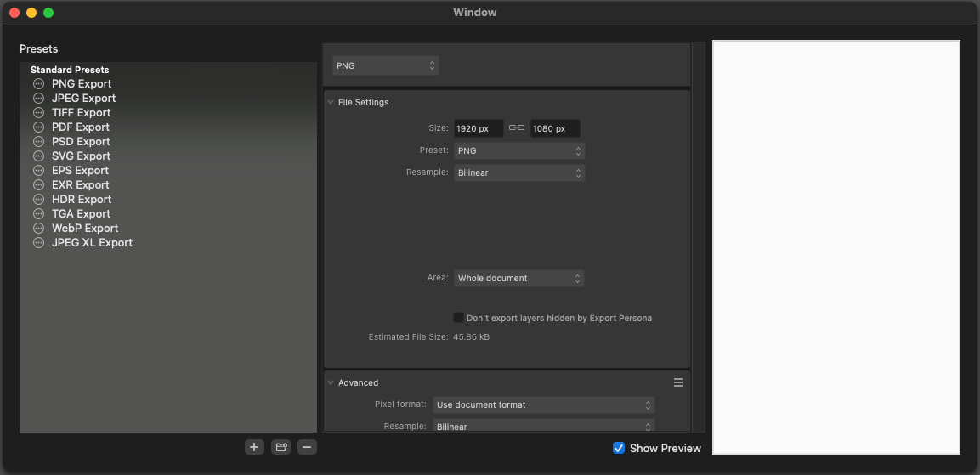Enable Don't export layers hidden by Export Persona

(x=459, y=318)
